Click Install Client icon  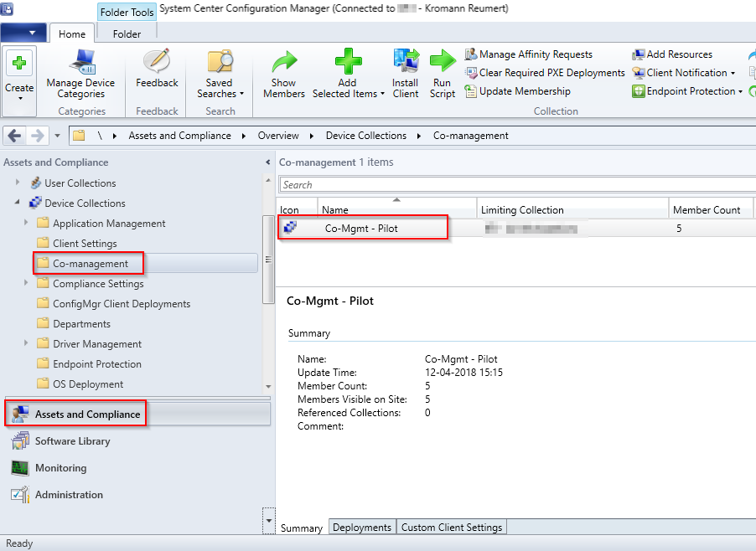406,61
